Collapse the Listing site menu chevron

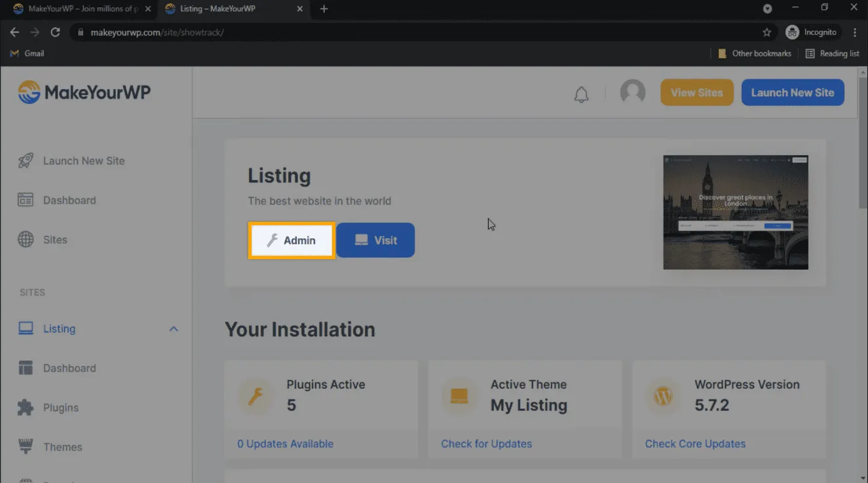pos(174,329)
